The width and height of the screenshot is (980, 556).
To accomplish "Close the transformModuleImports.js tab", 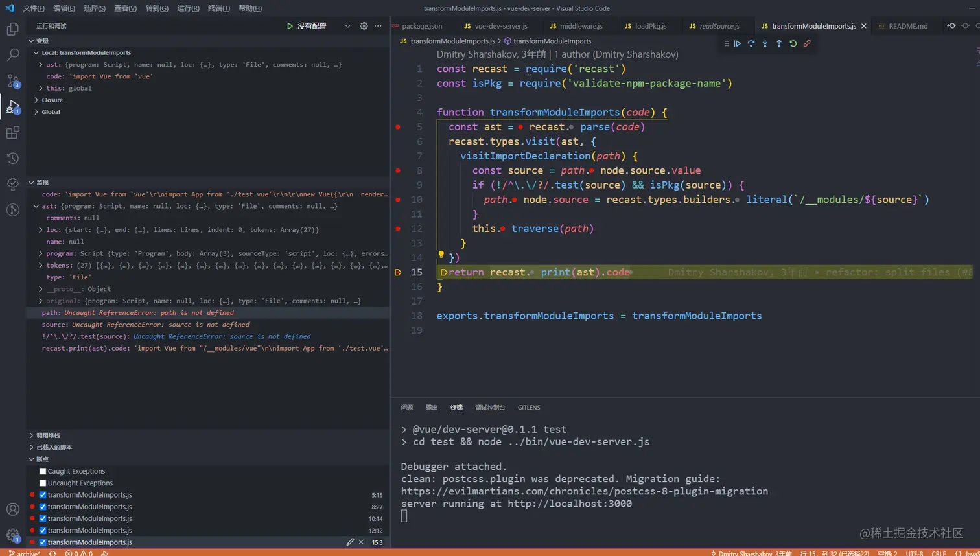I will click(x=863, y=26).
